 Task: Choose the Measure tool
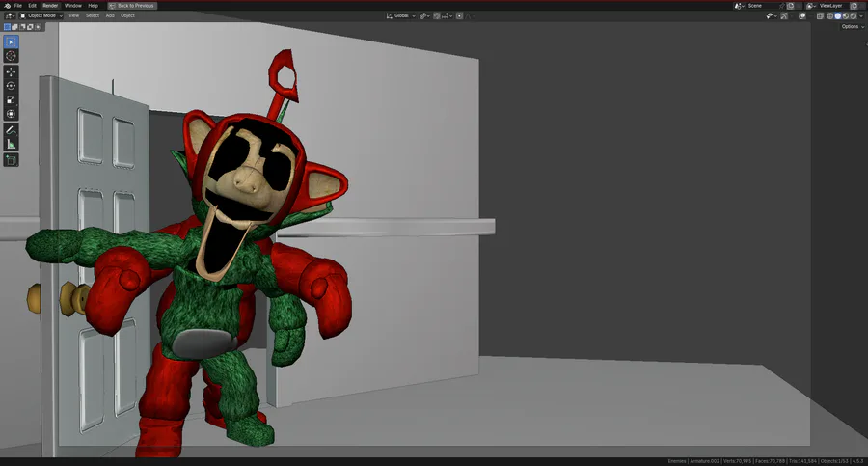(x=11, y=144)
